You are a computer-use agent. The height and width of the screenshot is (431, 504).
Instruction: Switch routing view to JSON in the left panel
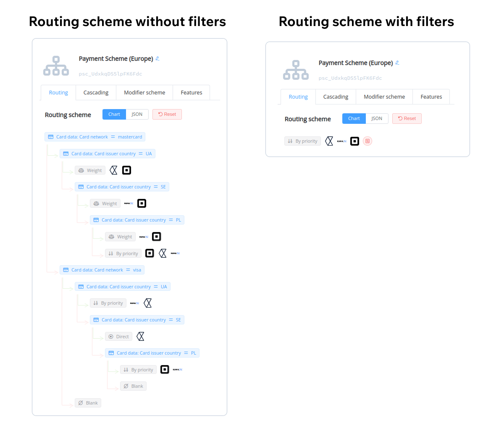point(137,114)
